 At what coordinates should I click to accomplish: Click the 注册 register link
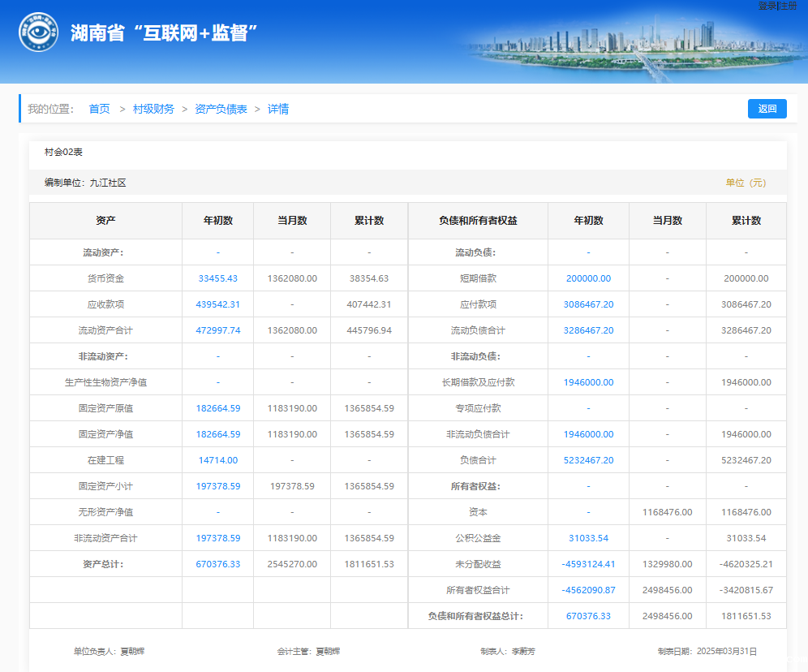pyautogui.click(x=788, y=6)
